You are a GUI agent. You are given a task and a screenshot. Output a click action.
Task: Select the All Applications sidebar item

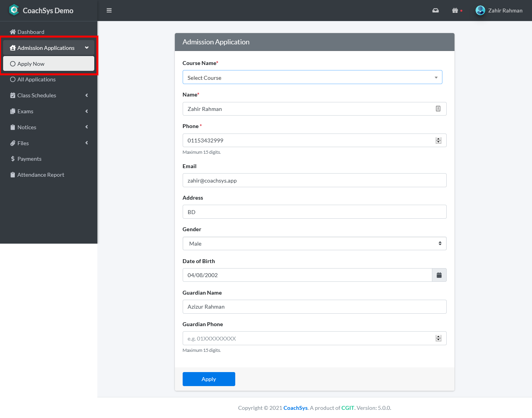coord(36,79)
